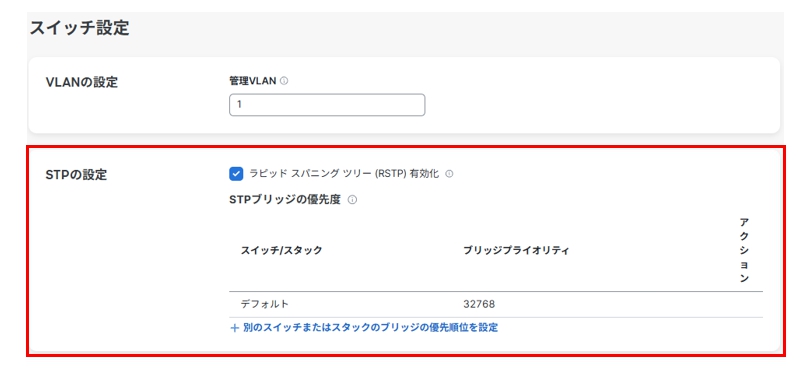Click the info icon beside 管理VLAN
The width and height of the screenshot is (804, 373).
pyautogui.click(x=284, y=81)
